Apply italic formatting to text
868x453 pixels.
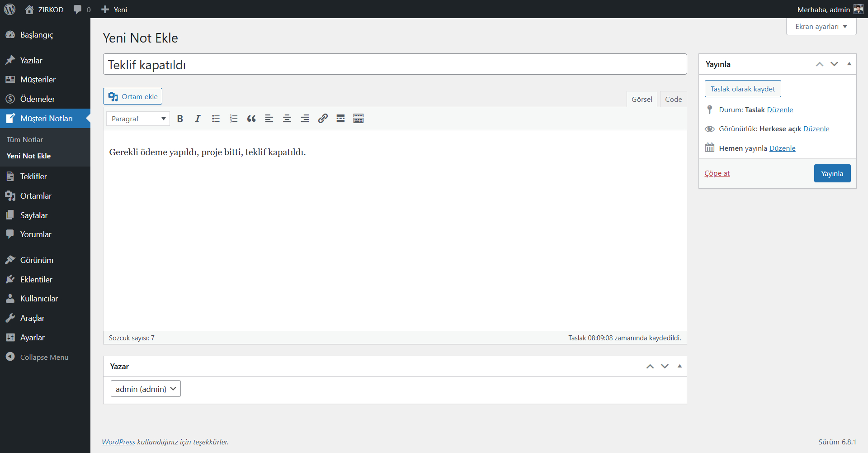[x=198, y=119]
